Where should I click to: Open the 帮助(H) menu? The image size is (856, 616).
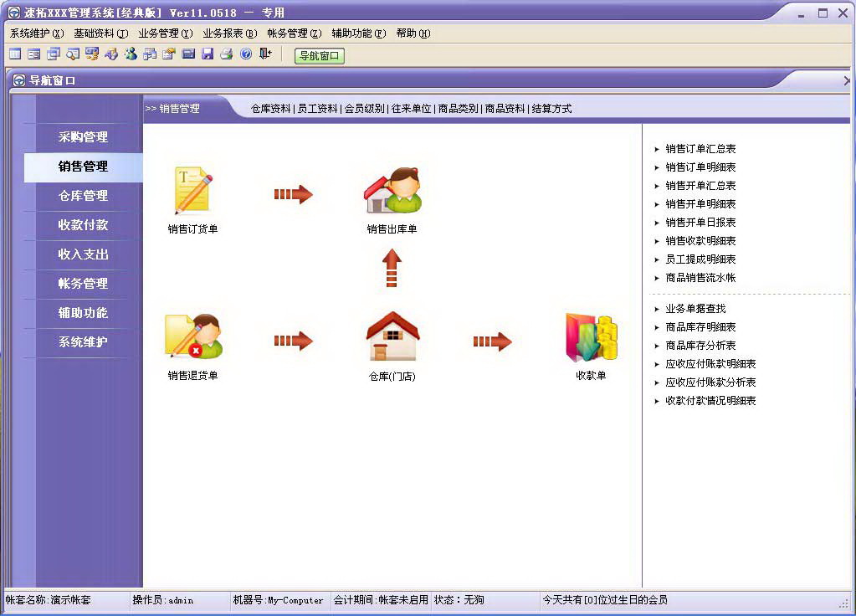[413, 33]
